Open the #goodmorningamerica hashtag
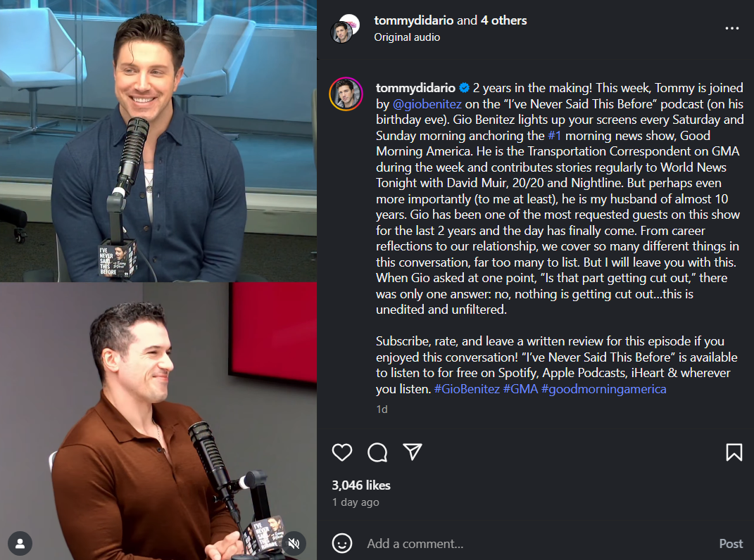Image resolution: width=754 pixels, height=560 pixels. (x=604, y=389)
